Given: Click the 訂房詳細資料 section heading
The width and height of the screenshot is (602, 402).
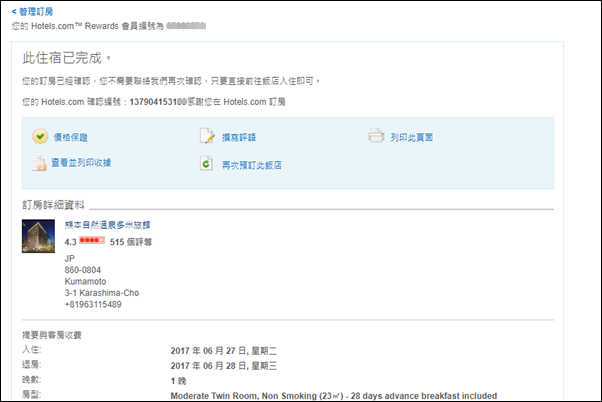Looking at the screenshot, I should click(53, 205).
